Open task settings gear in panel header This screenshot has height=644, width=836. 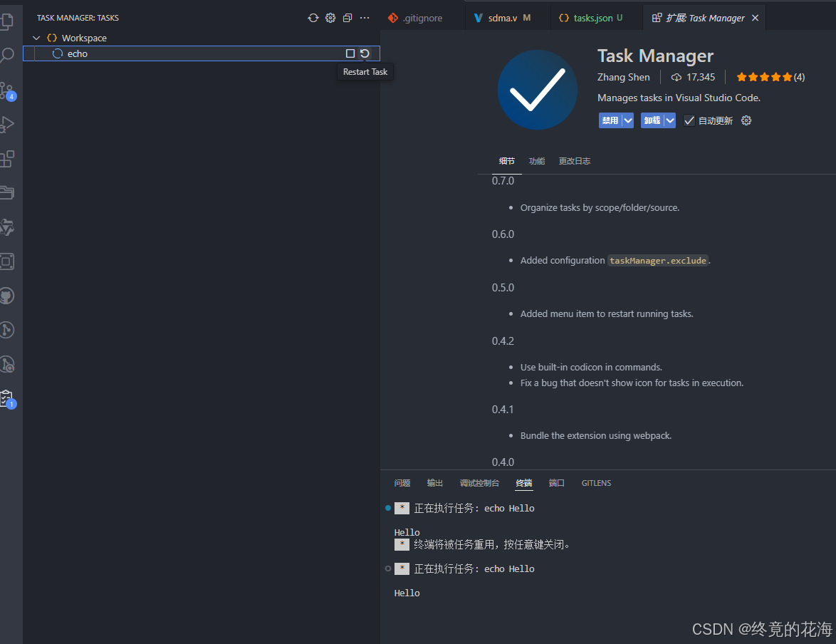coord(330,18)
